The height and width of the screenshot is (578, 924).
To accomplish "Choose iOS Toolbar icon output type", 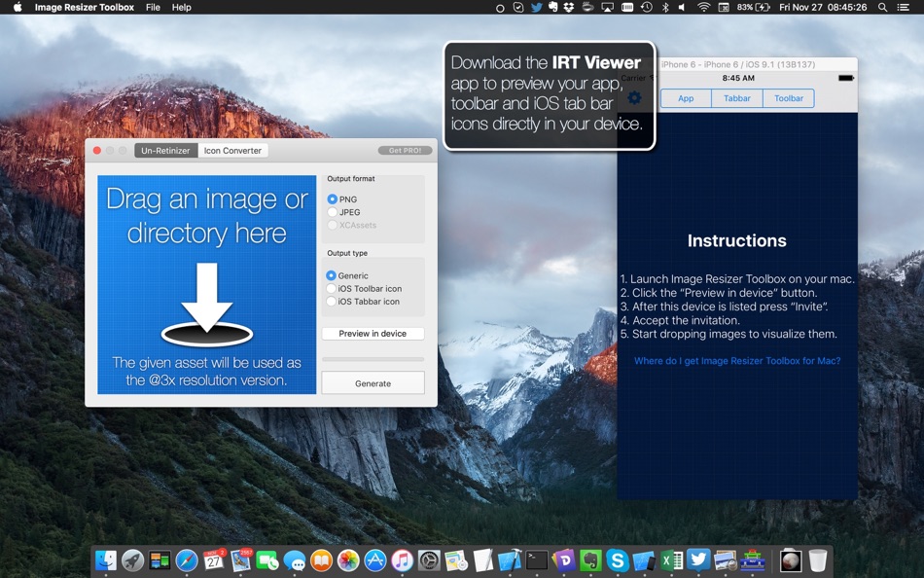I will (332, 289).
